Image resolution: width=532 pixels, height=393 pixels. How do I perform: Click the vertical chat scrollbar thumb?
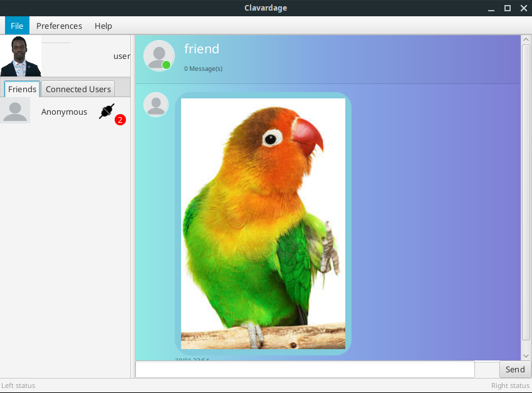pos(526,192)
